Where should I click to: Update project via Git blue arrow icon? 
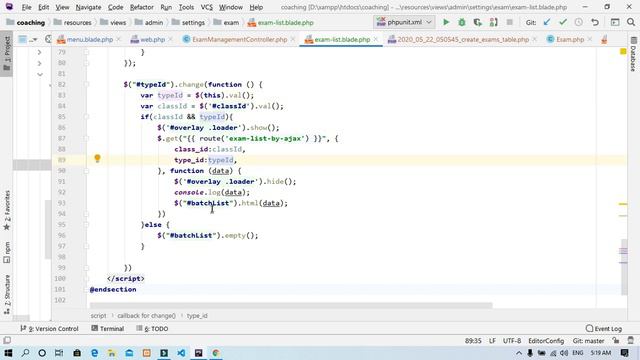pos(547,22)
